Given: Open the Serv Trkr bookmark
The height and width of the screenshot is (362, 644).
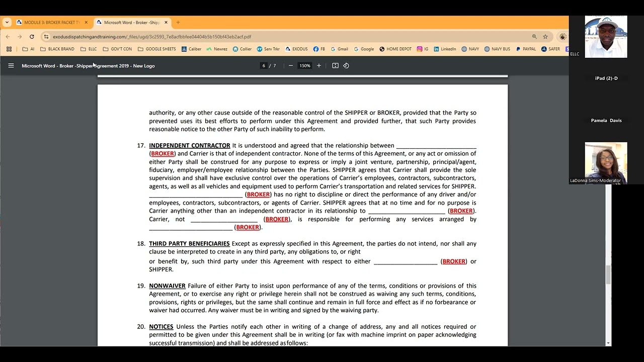Looking at the screenshot, I should point(268,49).
